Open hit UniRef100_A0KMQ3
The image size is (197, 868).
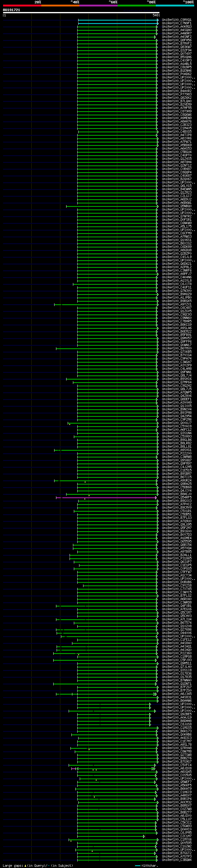[177, 26]
